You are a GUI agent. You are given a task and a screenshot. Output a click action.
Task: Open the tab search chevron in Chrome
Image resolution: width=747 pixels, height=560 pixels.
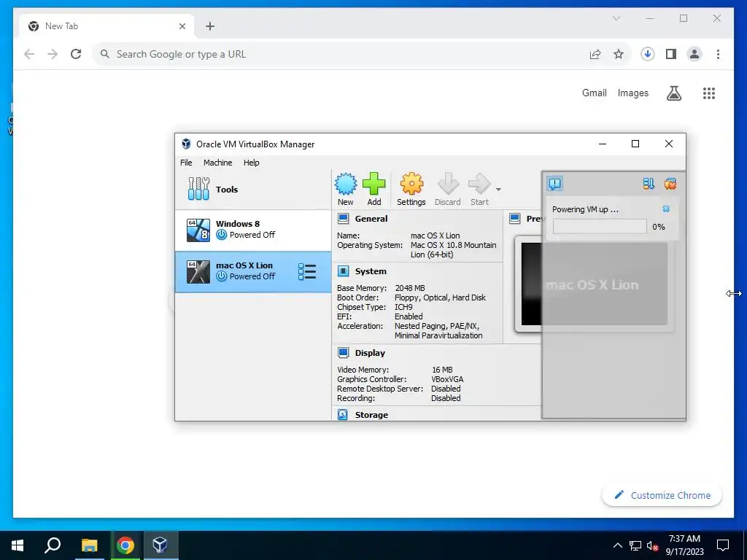click(616, 18)
